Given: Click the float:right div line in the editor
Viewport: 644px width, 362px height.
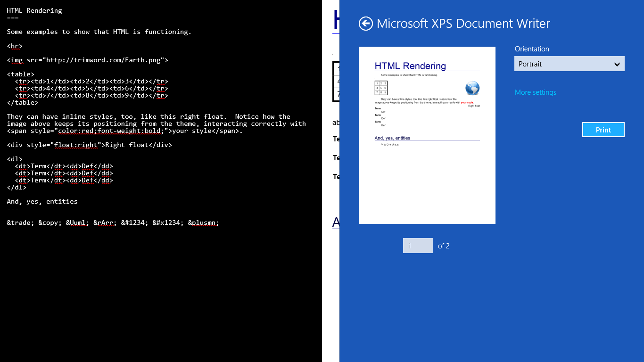Looking at the screenshot, I should (x=90, y=145).
